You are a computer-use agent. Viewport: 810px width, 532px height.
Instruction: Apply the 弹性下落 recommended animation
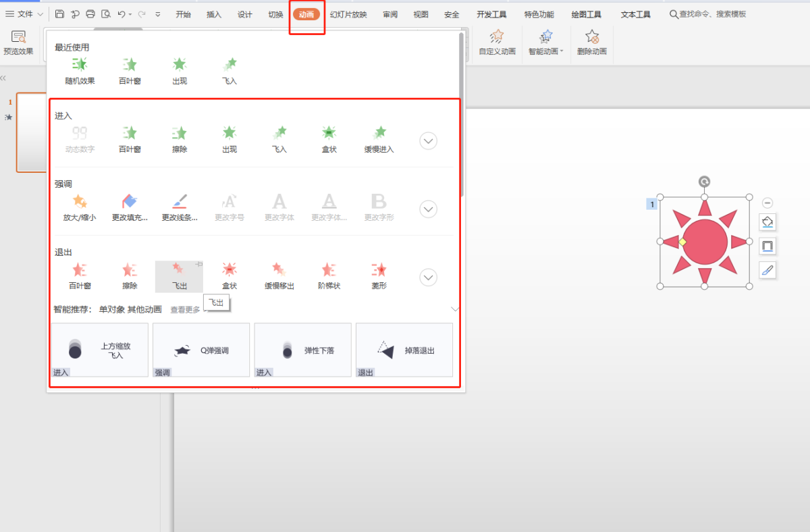tap(303, 350)
